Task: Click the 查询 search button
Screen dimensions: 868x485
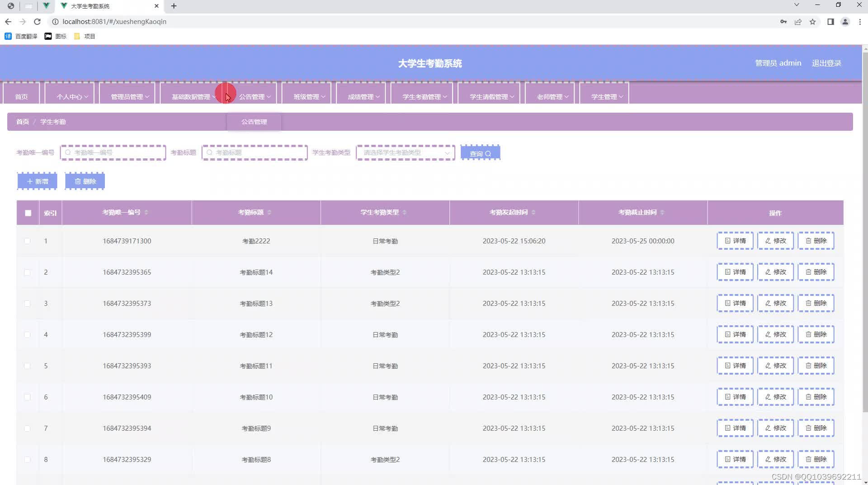Action: (x=480, y=153)
